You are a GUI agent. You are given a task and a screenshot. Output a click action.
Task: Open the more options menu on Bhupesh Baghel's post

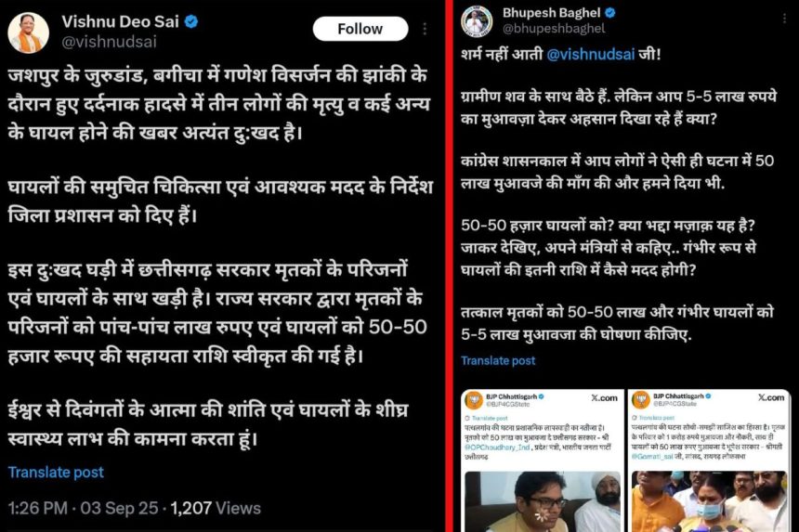coord(785,19)
